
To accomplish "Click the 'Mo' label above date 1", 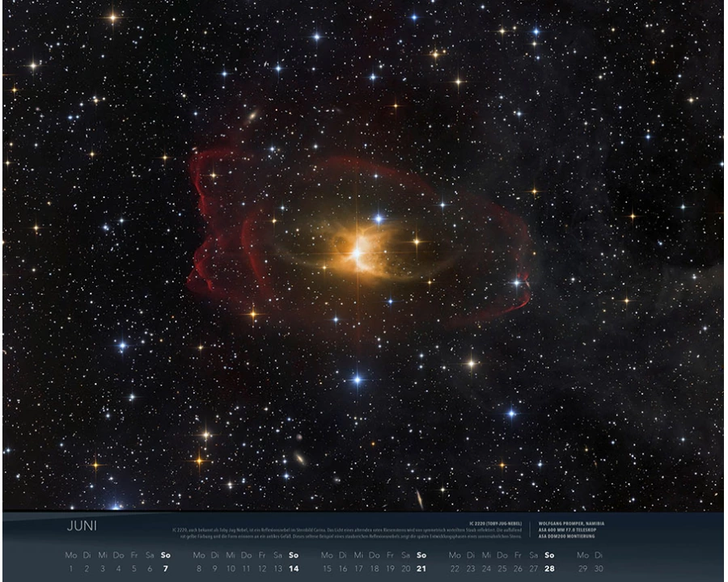I will pyautogui.click(x=70, y=555).
